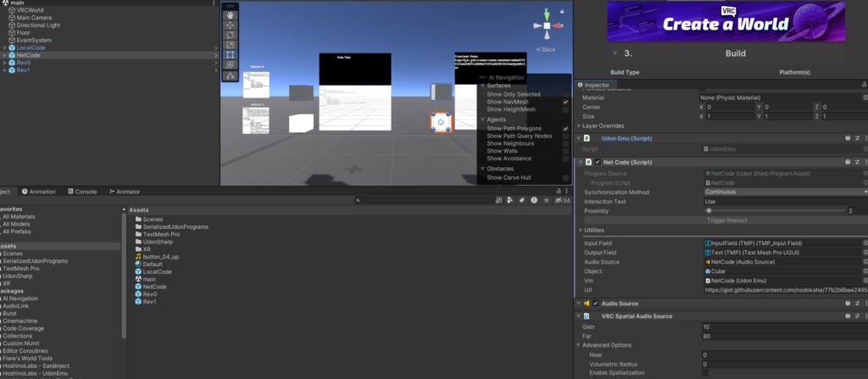868x379 pixels.
Task: Collapse the Advanced Options foldout
Action: pos(579,345)
